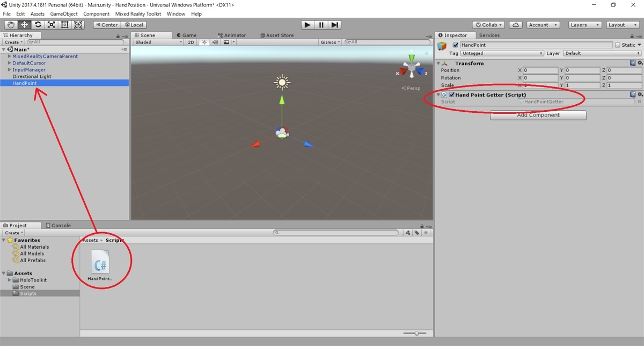This screenshot has width=644, height=346.
Task: Open the Tag dropdown
Action: point(502,53)
